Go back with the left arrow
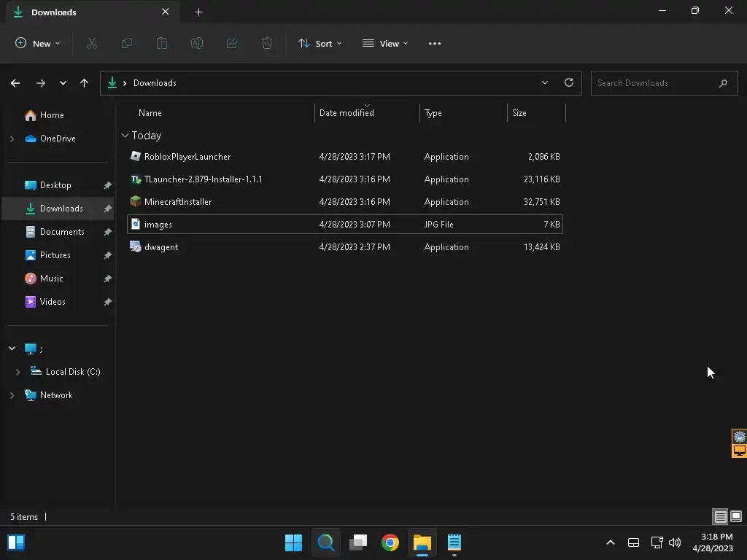The image size is (747, 560). click(15, 83)
